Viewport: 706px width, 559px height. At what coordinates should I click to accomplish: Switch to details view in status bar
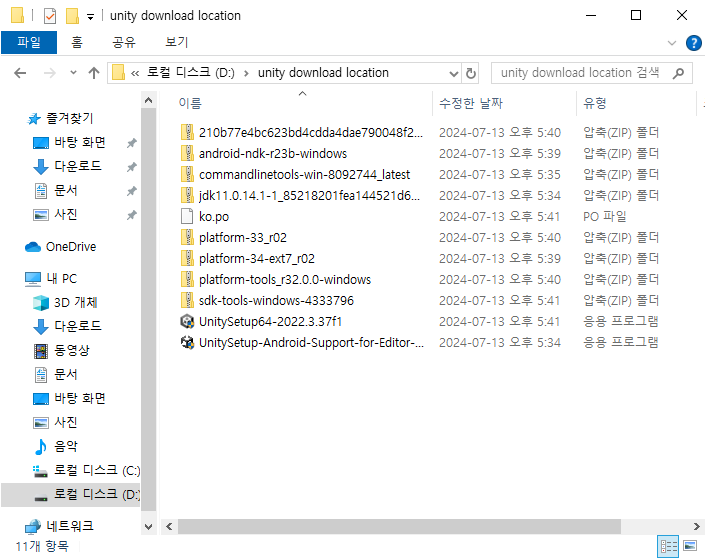coord(668,546)
